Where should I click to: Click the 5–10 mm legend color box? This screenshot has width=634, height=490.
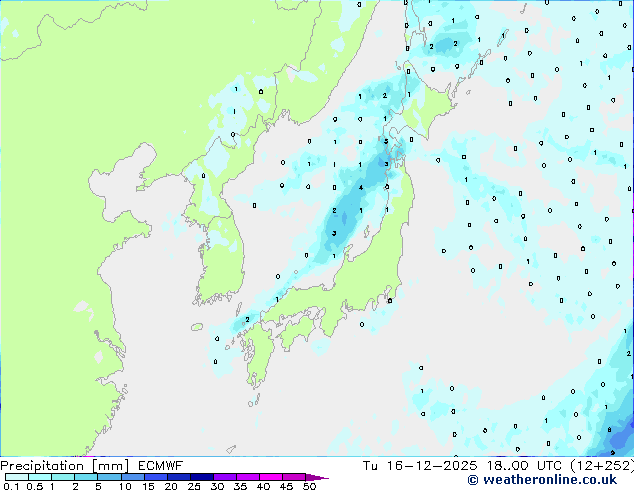(110, 477)
